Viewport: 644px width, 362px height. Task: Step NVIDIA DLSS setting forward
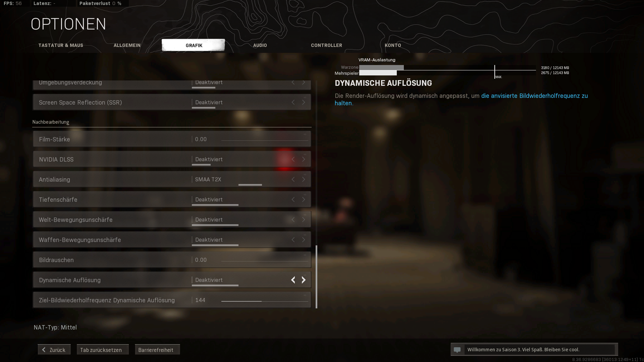coord(304,159)
